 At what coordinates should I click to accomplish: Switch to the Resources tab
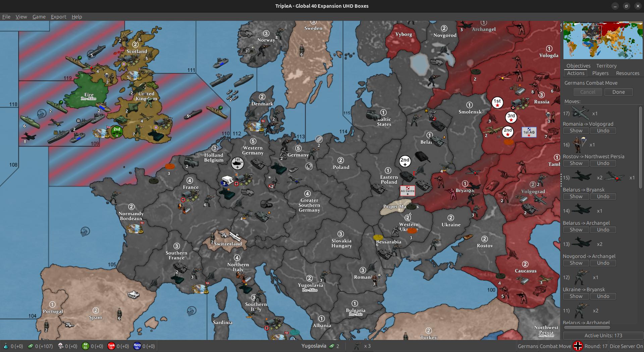(628, 73)
